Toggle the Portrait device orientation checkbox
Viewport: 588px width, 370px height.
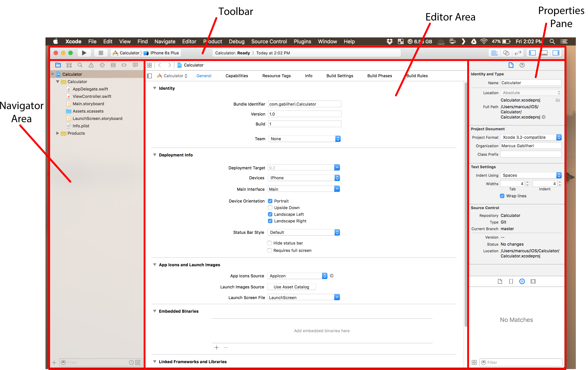[x=270, y=201]
